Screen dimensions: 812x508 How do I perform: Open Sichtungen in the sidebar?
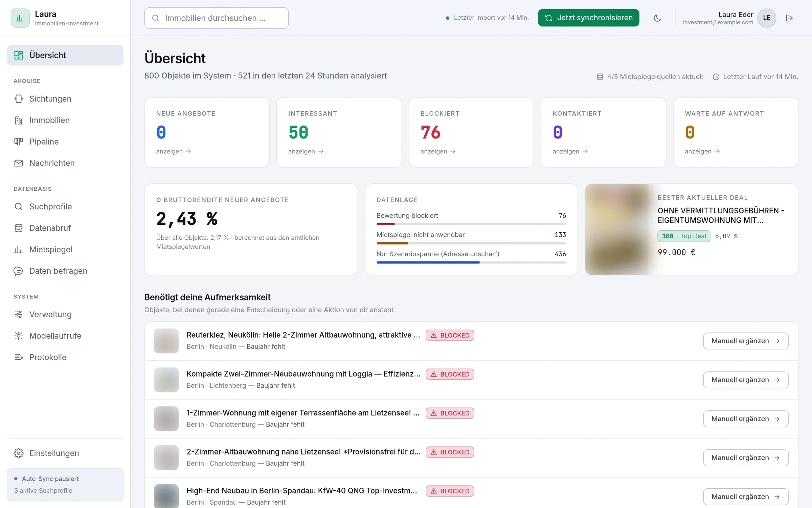click(65, 99)
